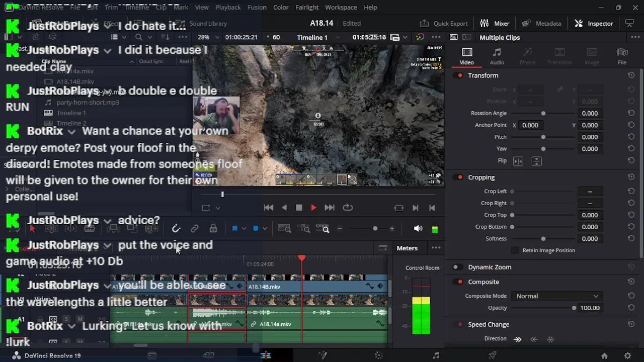Toggle flip horizontal button

pos(518,161)
